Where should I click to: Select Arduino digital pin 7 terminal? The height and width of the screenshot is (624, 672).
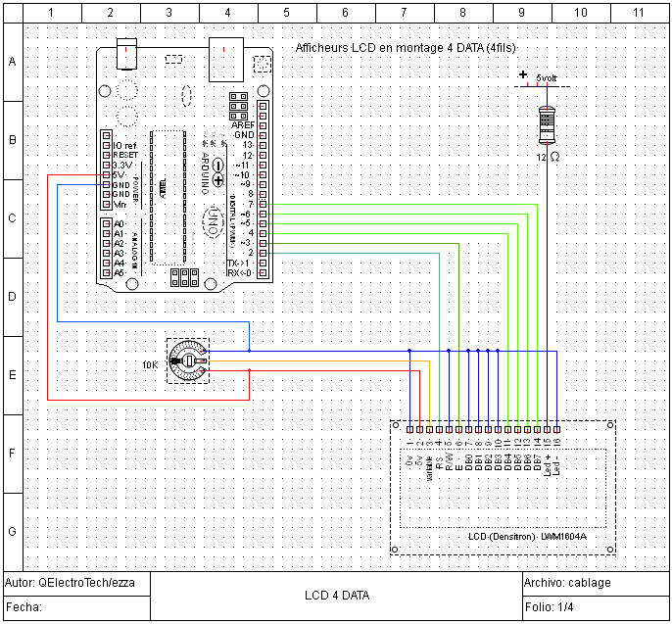(x=263, y=205)
